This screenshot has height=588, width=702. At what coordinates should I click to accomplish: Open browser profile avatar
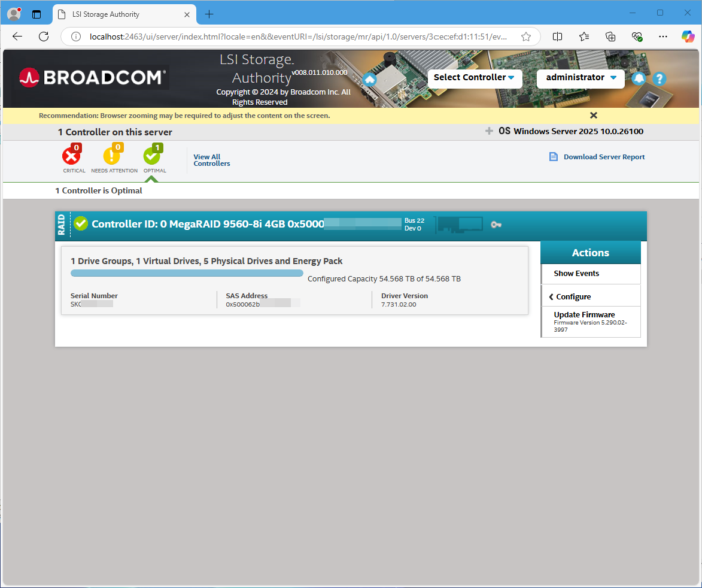point(14,14)
